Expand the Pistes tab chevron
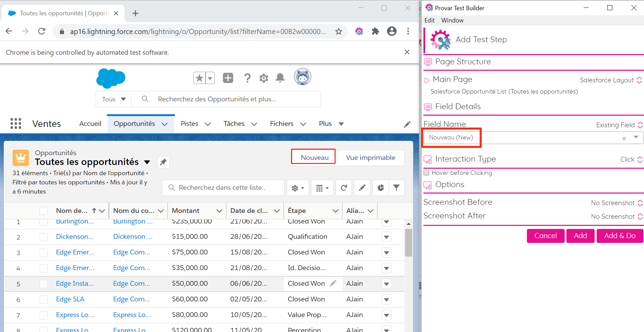This screenshot has width=644, height=332. 208,124
